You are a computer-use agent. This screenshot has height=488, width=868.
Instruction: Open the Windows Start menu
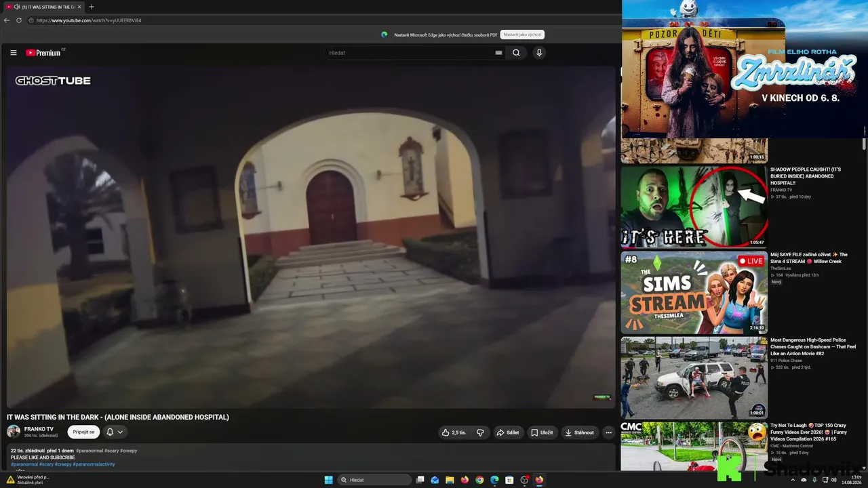coord(329,480)
